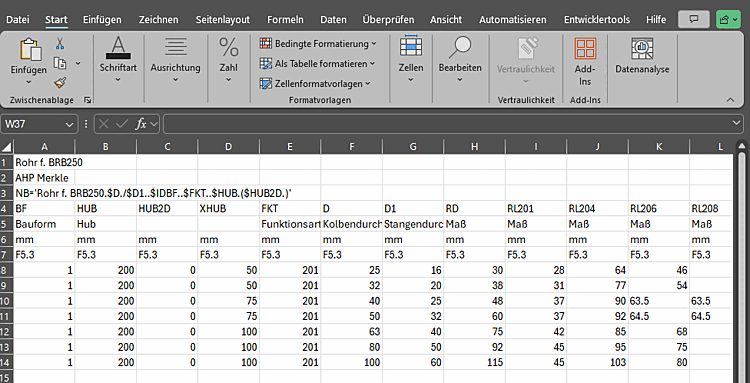Image resolution: width=750 pixels, height=383 pixels.
Task: Select row header 10
Action: [x=7, y=301]
